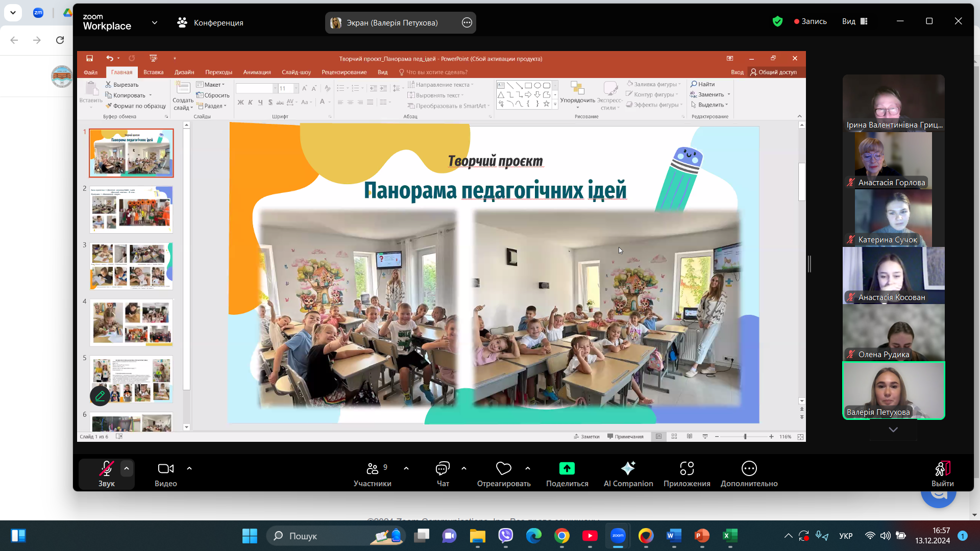The image size is (980, 551).
Task: Expand options arrow next to Чат
Action: (464, 468)
